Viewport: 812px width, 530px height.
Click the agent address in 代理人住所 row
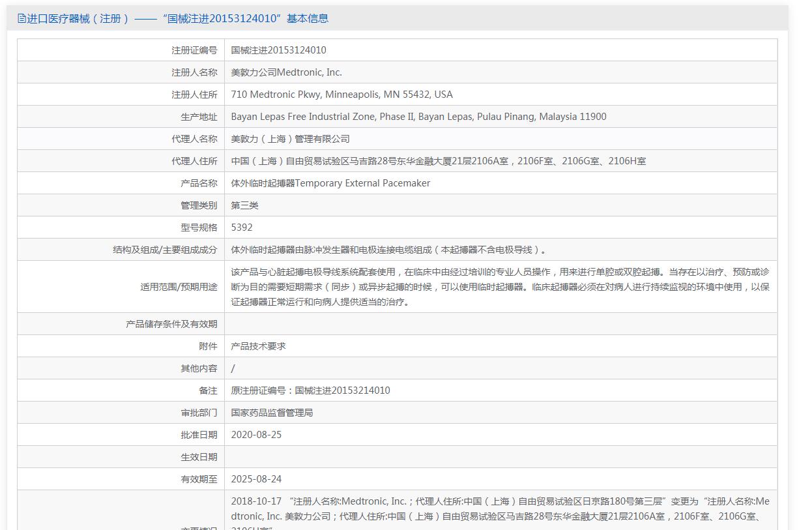[438, 161]
